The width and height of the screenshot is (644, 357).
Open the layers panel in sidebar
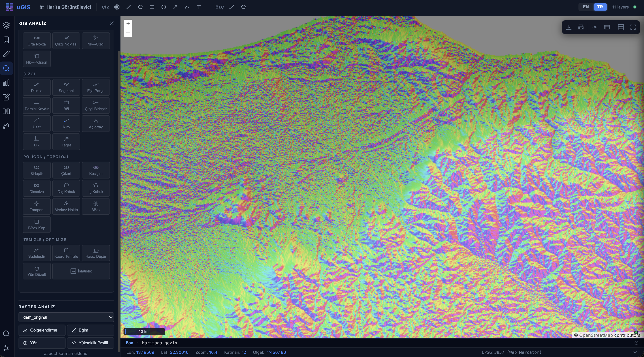[x=6, y=25]
